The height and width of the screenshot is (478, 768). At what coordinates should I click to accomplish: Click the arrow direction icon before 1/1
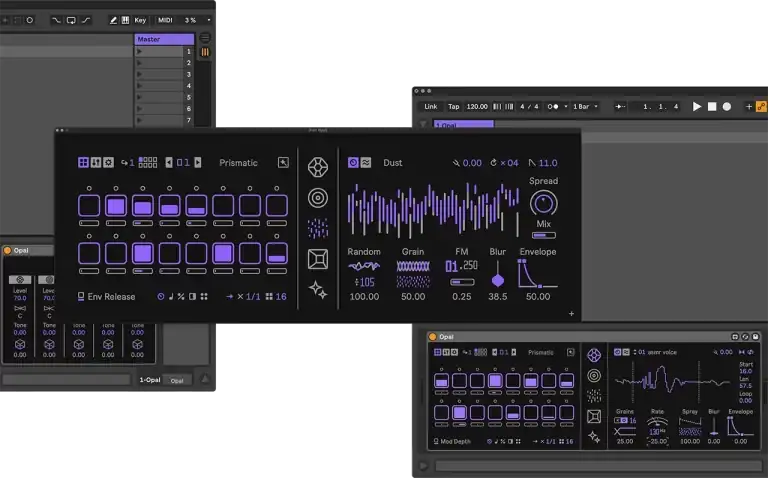point(229,296)
